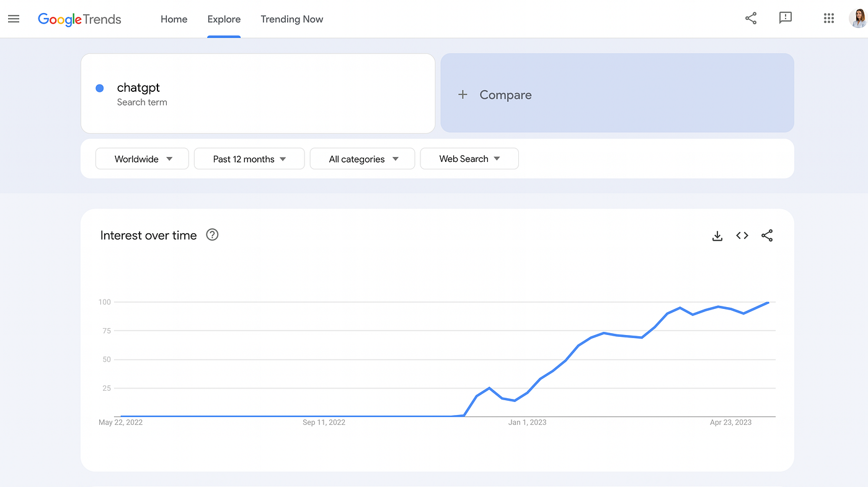The image size is (868, 487).
Task: Share this Trends page via header icon
Action: pos(751,19)
